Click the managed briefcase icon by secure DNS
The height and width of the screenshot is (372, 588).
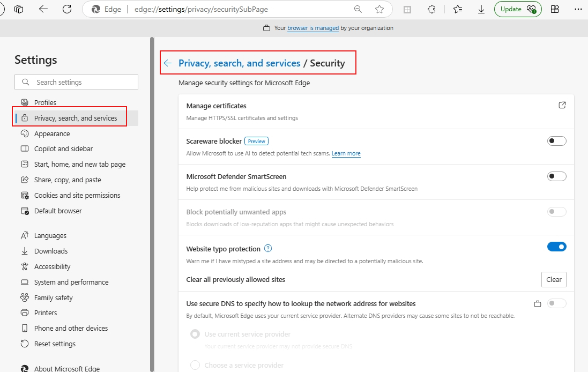tap(538, 303)
